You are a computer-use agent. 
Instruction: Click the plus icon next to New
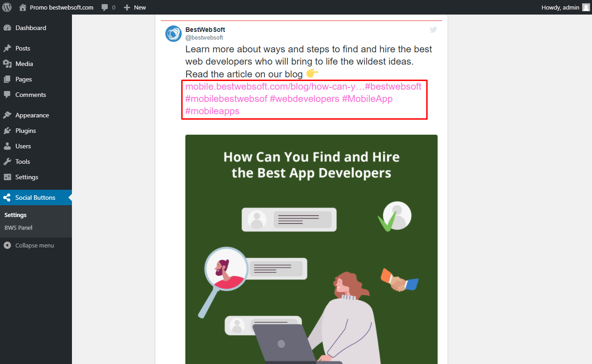[x=127, y=8]
